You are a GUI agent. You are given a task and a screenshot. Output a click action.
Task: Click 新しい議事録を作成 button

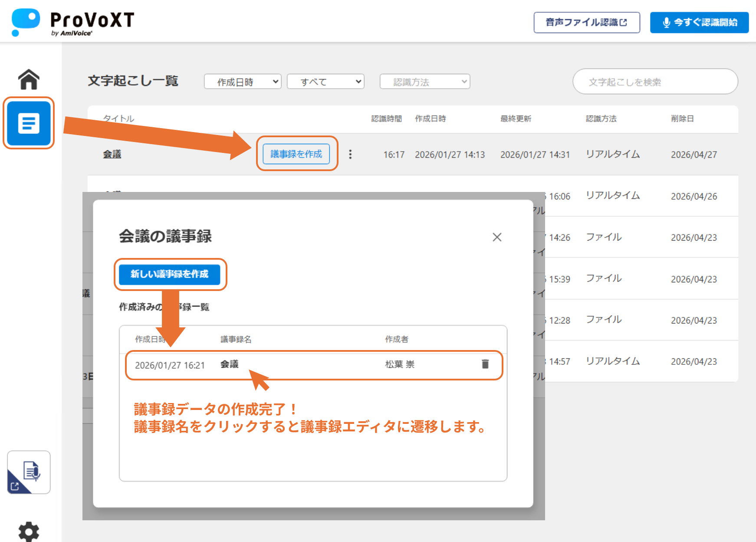[x=170, y=274]
